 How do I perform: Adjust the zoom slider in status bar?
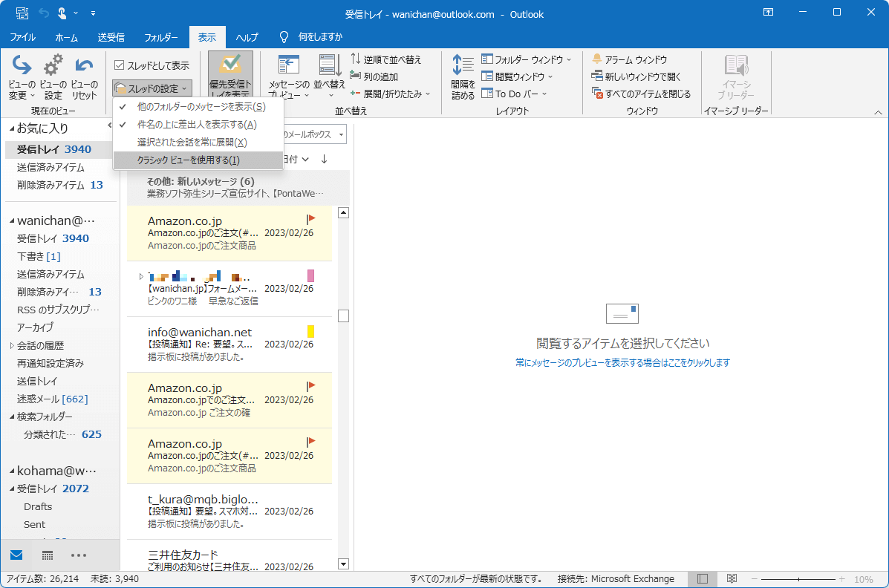point(799,578)
